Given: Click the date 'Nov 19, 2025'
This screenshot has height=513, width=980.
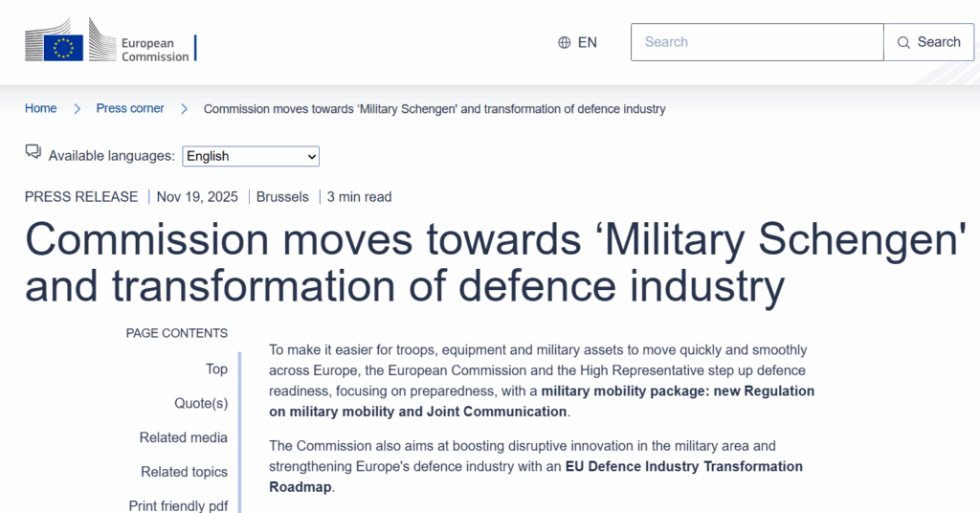Looking at the screenshot, I should point(197,197).
